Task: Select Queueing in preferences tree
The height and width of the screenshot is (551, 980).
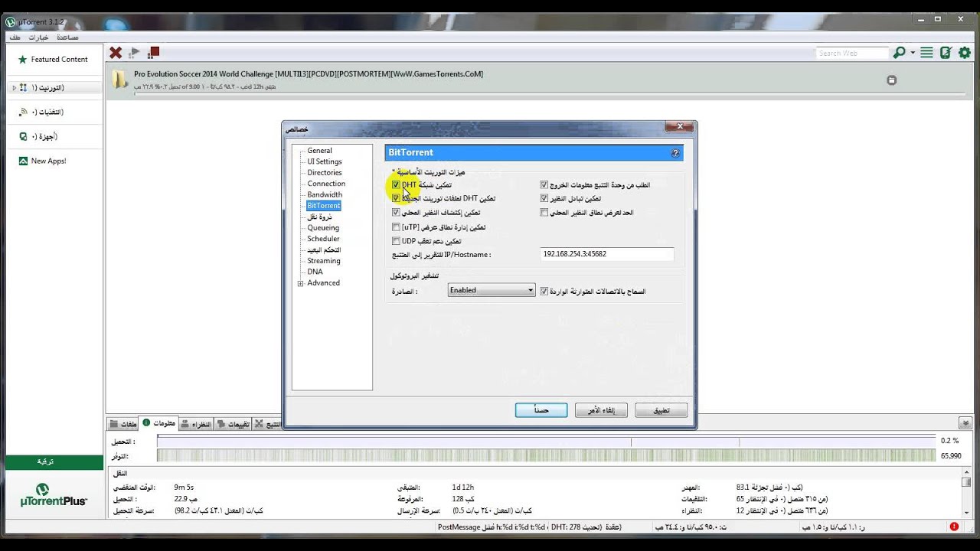Action: click(x=323, y=228)
